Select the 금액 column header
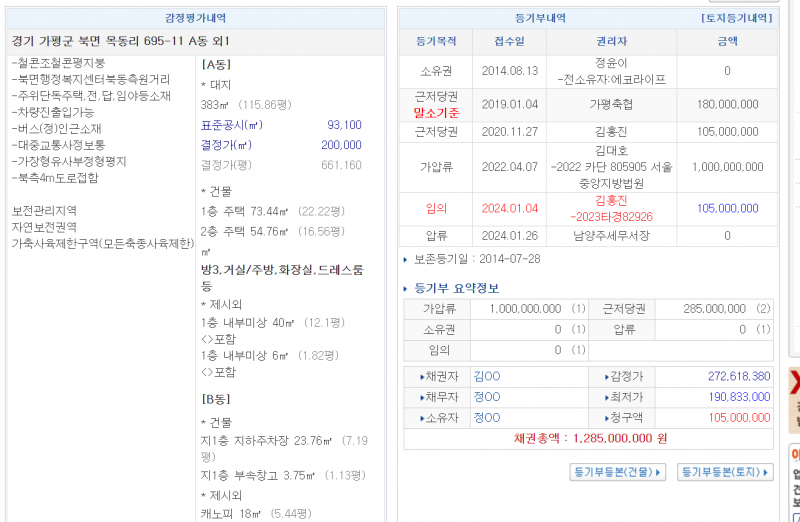Viewport: 800px width, 522px height. point(727,41)
